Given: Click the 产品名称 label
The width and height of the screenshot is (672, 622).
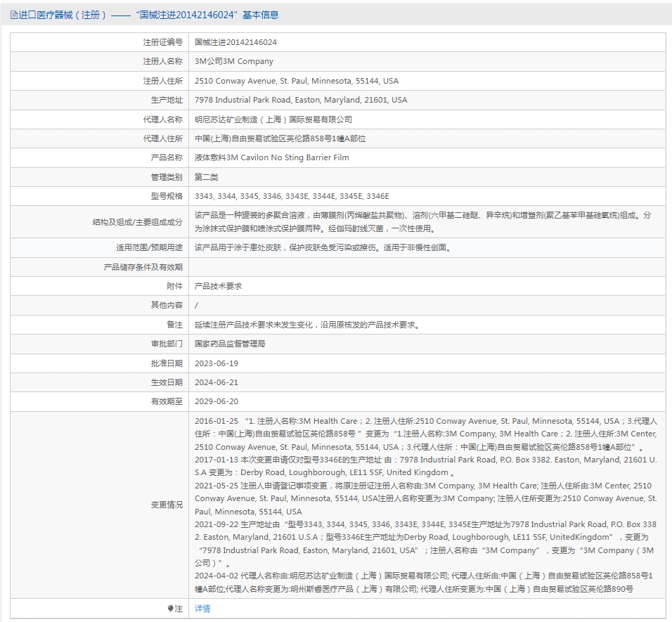Looking at the screenshot, I should pyautogui.click(x=167, y=157).
